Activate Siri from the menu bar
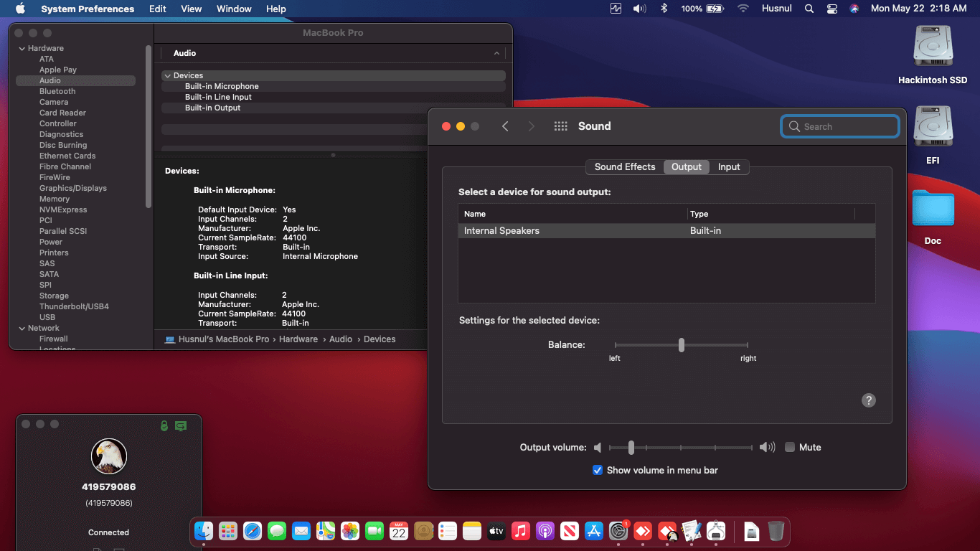 [x=854, y=9]
